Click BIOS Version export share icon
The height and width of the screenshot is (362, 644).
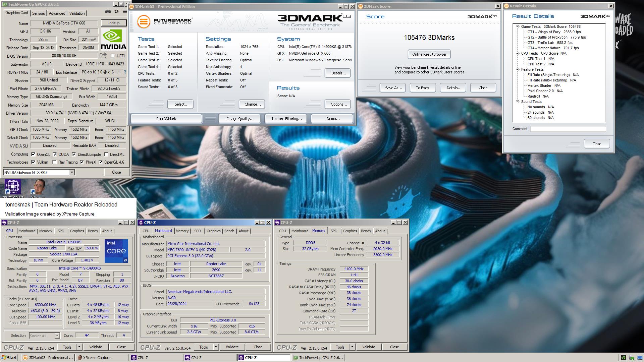103,56
